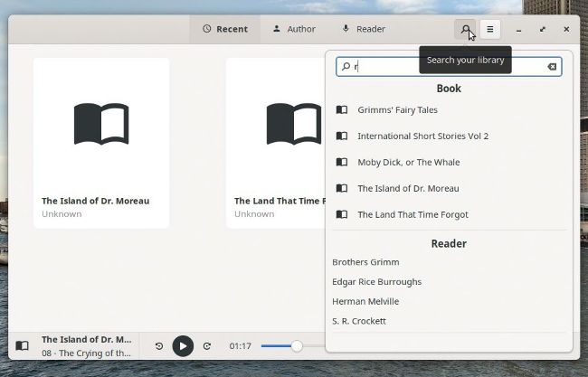Choose reader Edgar Rice Burroughs
Image resolution: width=588 pixels, height=377 pixels.
376,282
